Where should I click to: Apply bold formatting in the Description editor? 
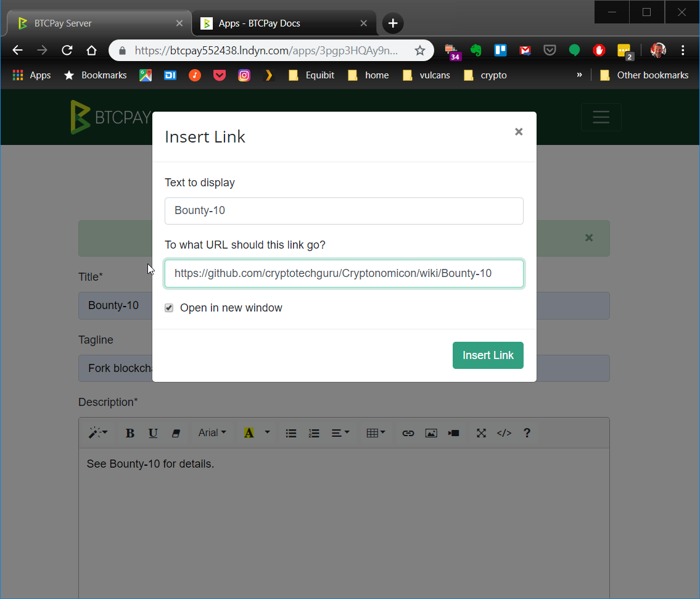[130, 432]
